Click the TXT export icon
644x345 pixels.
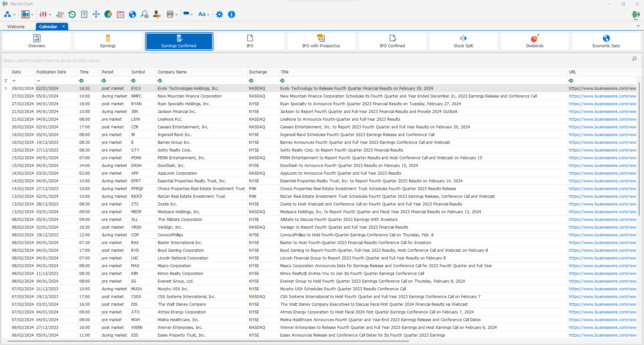pyautogui.click(x=170, y=14)
